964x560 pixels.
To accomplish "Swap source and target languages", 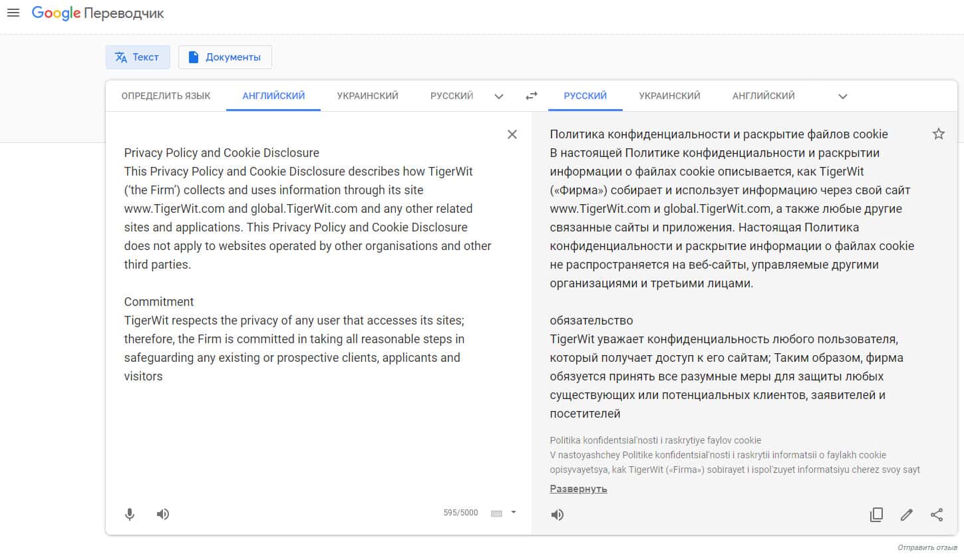I will (x=531, y=96).
